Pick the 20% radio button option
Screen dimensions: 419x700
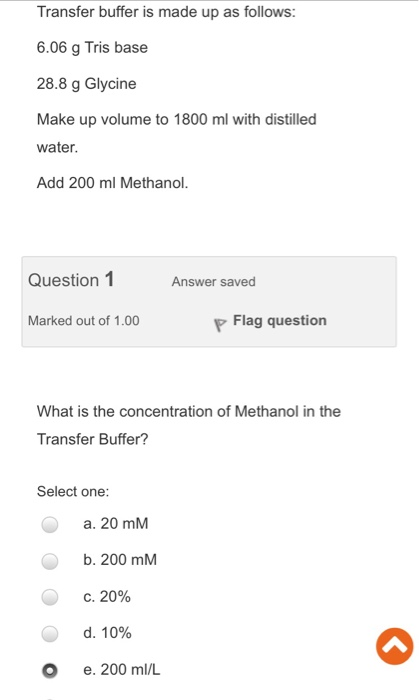click(50, 597)
